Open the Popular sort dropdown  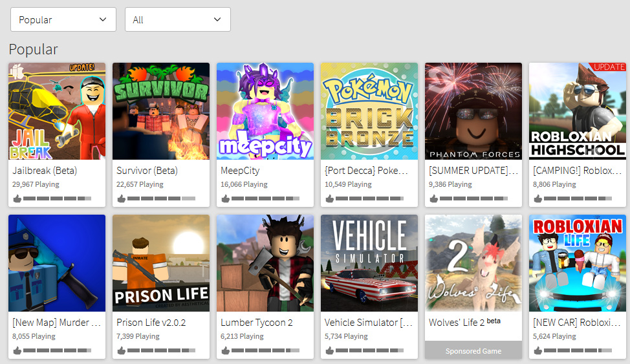[63, 19]
